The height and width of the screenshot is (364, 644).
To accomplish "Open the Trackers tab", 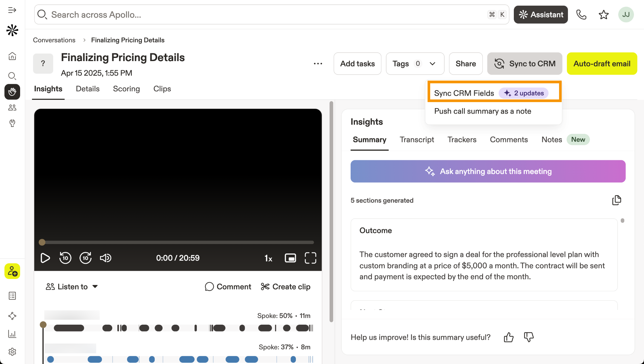I will click(x=462, y=139).
